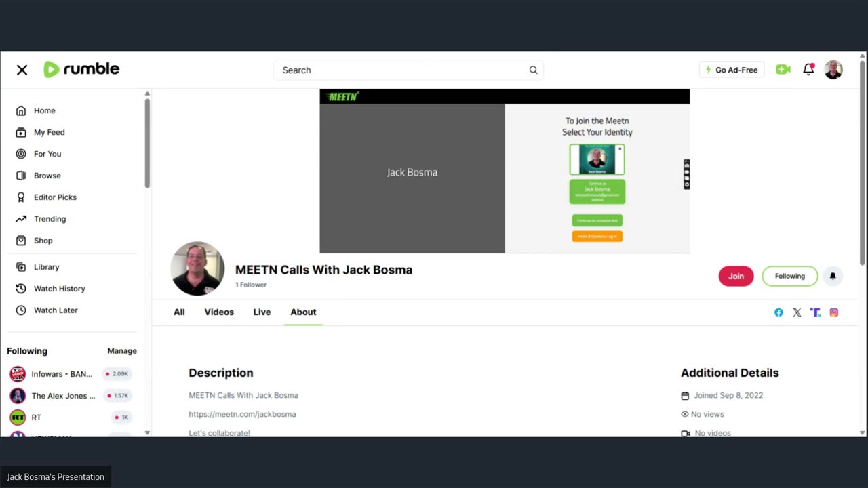Switch to the Videos tab

[219, 312]
